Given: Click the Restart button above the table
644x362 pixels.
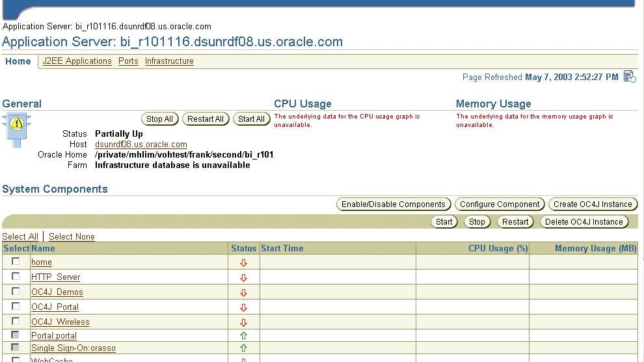Looking at the screenshot, I should [515, 222].
